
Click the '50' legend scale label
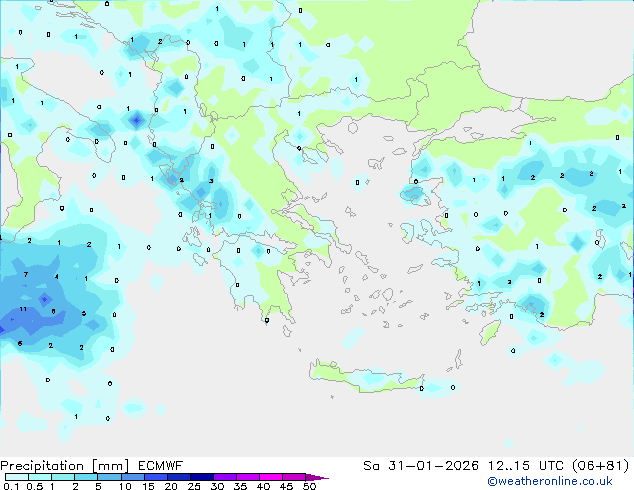tap(310, 486)
